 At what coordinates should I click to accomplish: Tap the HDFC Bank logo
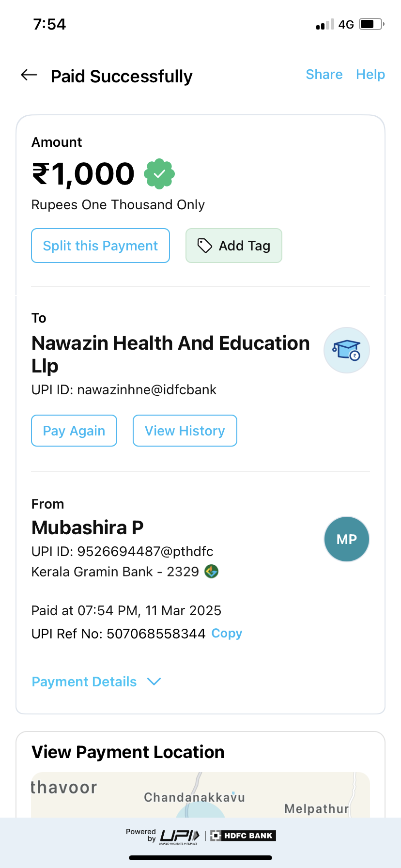point(243,836)
